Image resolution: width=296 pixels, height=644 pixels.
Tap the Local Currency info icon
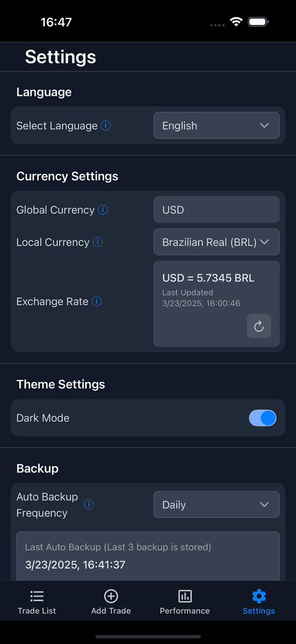pos(98,242)
